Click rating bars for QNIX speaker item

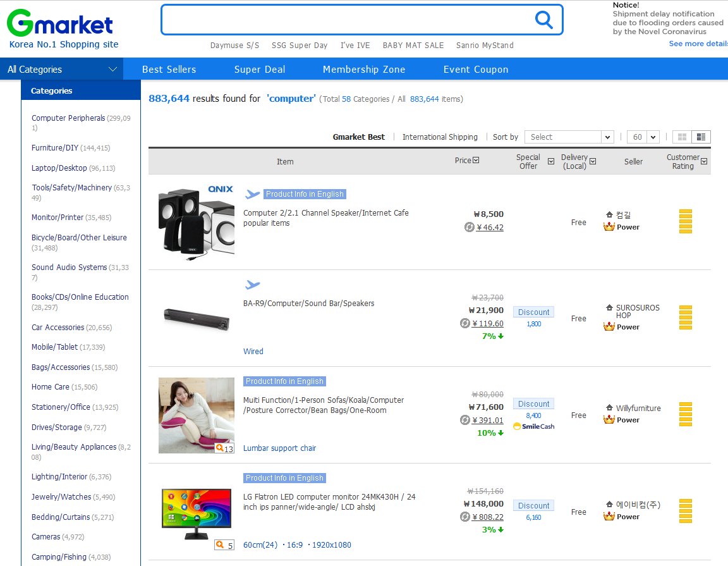pos(685,221)
